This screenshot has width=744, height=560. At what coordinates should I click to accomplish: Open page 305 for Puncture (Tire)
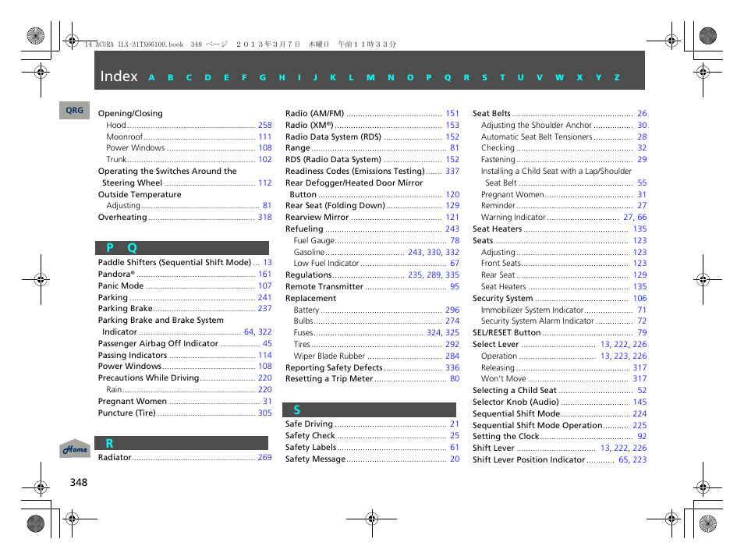tap(264, 413)
